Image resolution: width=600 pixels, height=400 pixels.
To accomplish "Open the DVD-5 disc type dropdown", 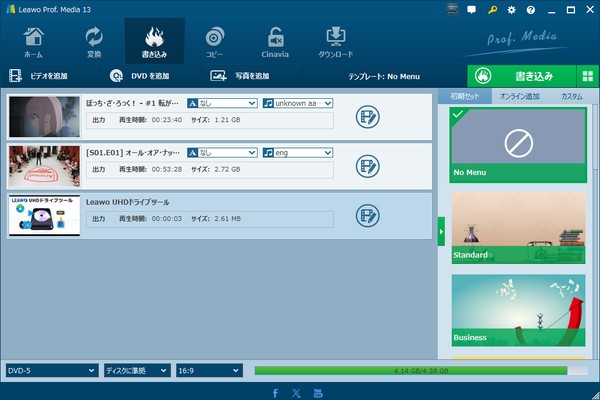I will click(x=52, y=371).
